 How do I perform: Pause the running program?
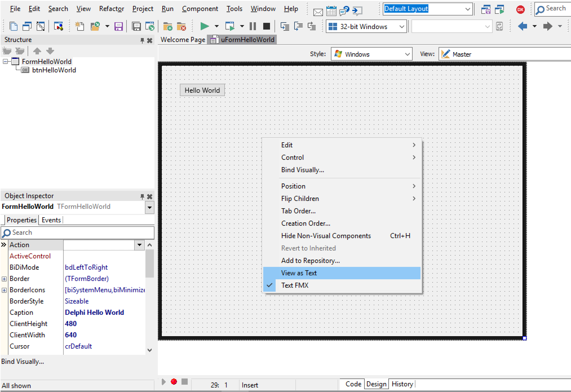253,26
